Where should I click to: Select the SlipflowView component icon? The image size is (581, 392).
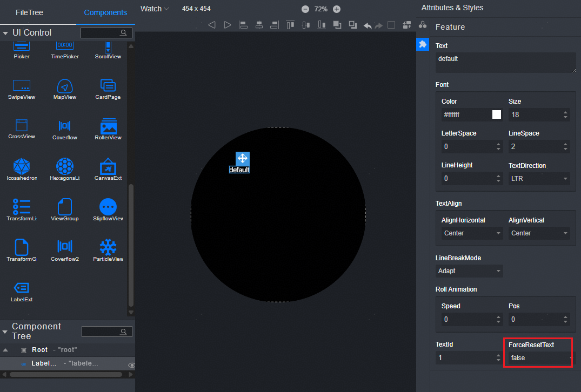pyautogui.click(x=108, y=207)
